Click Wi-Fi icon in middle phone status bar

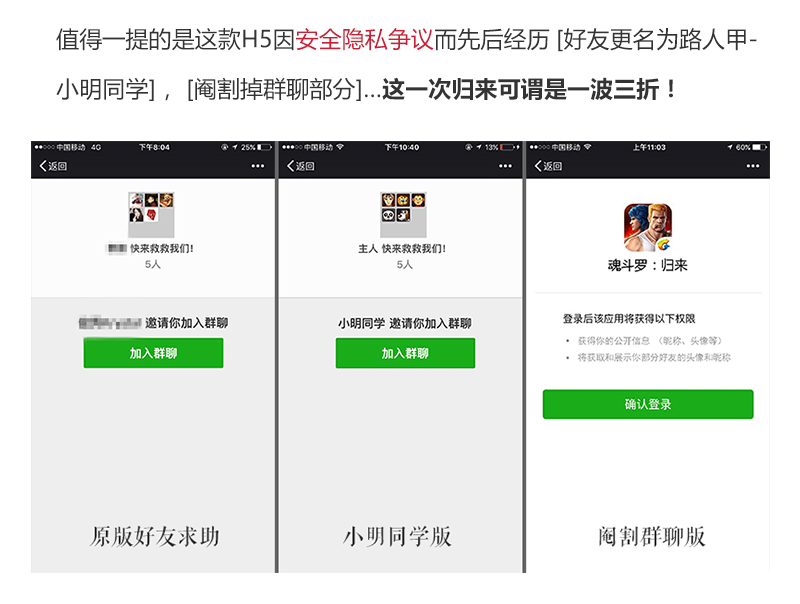[x=340, y=147]
